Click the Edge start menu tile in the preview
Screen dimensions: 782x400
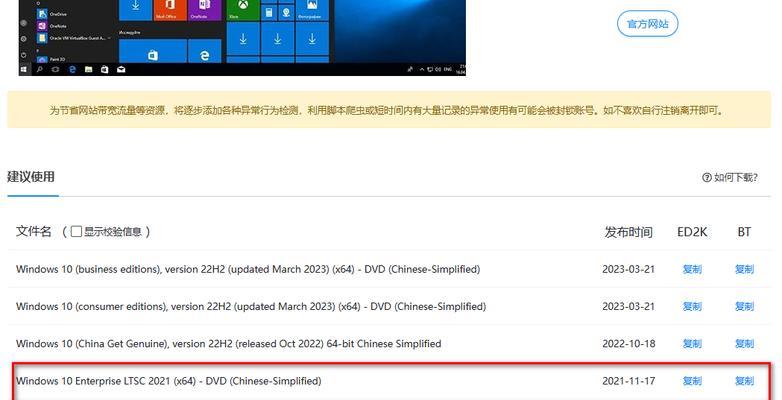click(204, 51)
